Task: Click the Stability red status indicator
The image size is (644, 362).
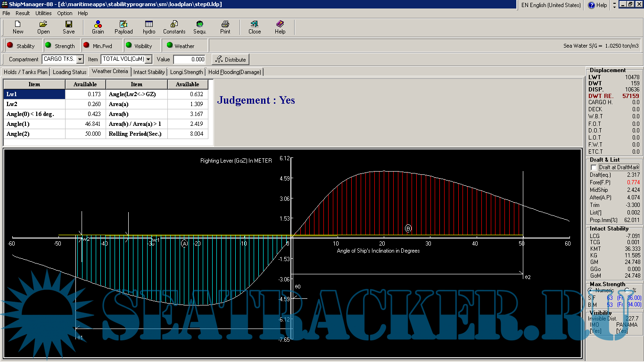Action: tap(10, 46)
